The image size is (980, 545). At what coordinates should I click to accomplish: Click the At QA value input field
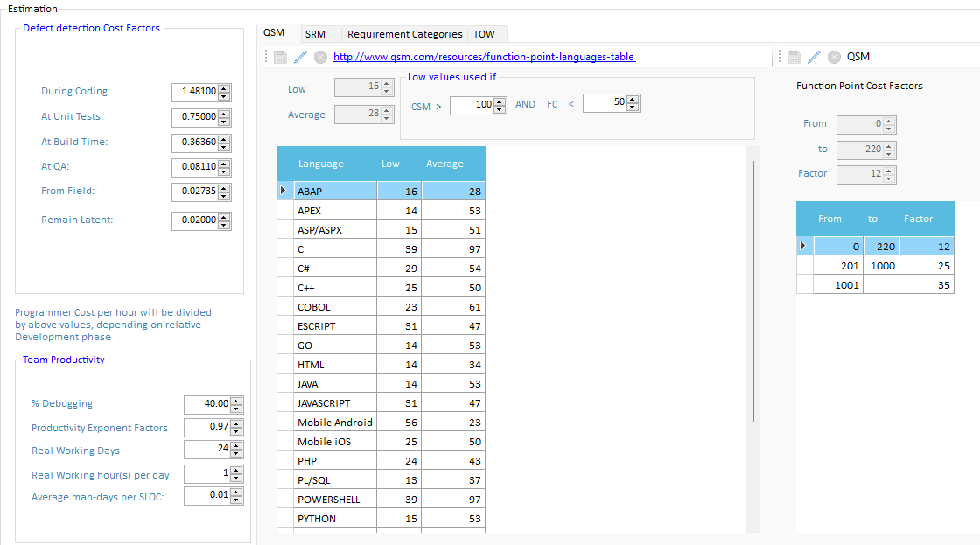coord(194,166)
